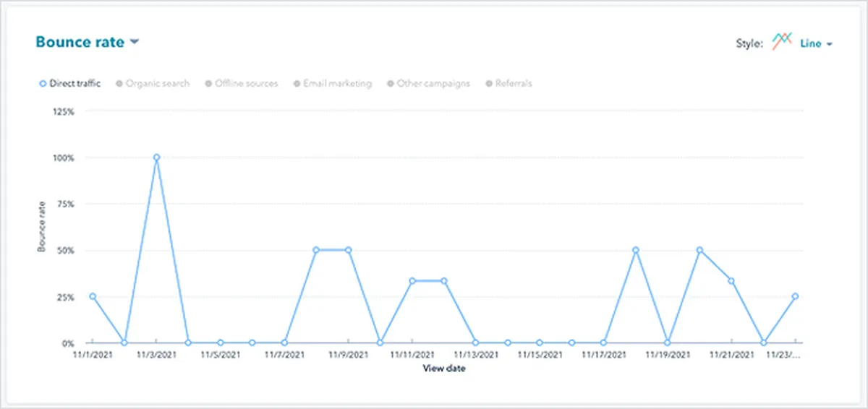Click the 0% data point on 11/19/2021

[667, 343]
